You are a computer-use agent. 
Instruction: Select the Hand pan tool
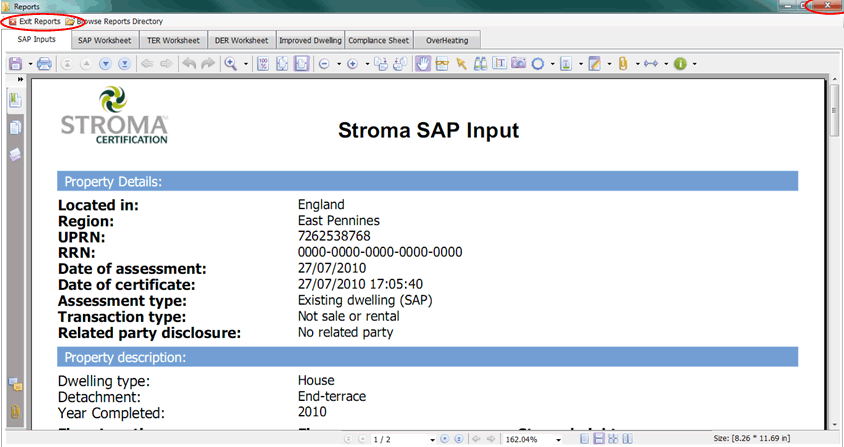pyautogui.click(x=423, y=64)
